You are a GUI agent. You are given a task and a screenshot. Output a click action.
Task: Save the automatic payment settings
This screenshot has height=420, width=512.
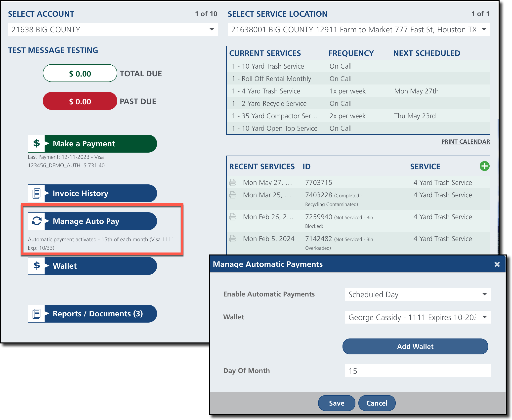(337, 403)
